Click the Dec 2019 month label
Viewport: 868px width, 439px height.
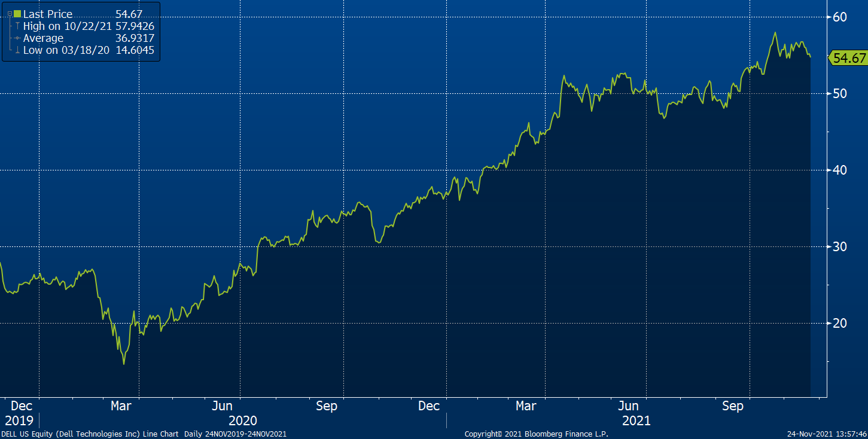pos(22,406)
